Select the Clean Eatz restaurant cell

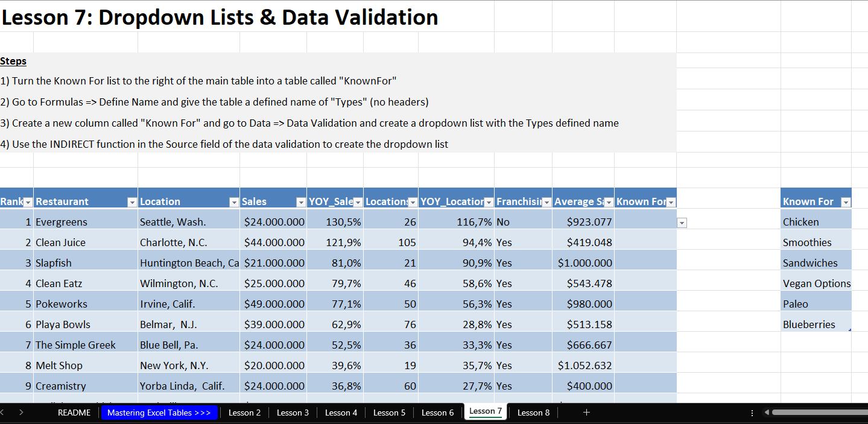tap(86, 283)
